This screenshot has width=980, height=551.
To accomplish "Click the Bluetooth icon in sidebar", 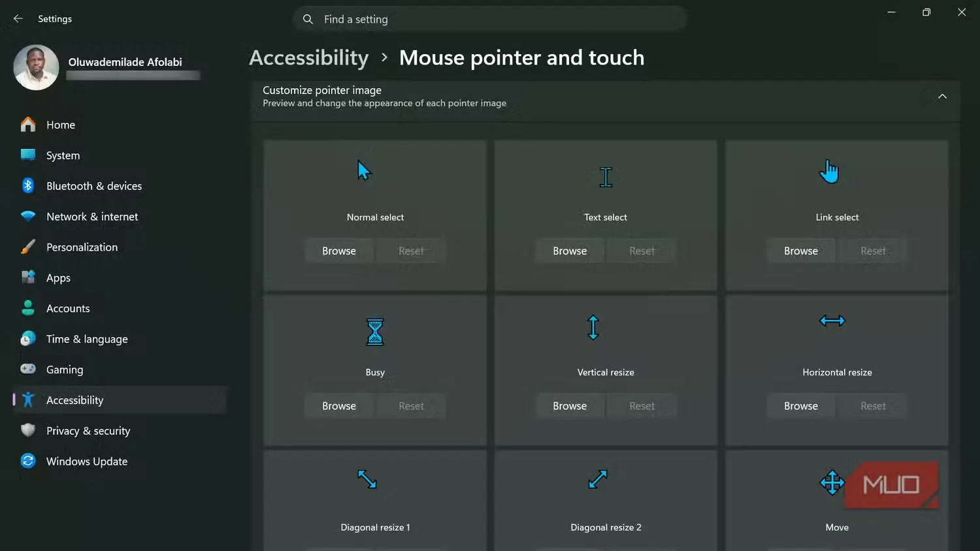I will tap(28, 185).
